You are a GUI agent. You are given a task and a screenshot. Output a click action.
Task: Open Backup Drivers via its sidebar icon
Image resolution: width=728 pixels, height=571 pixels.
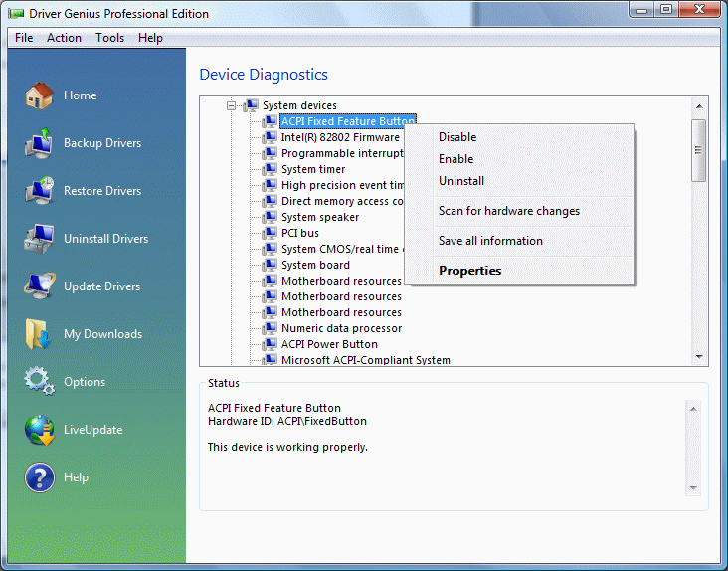39,143
